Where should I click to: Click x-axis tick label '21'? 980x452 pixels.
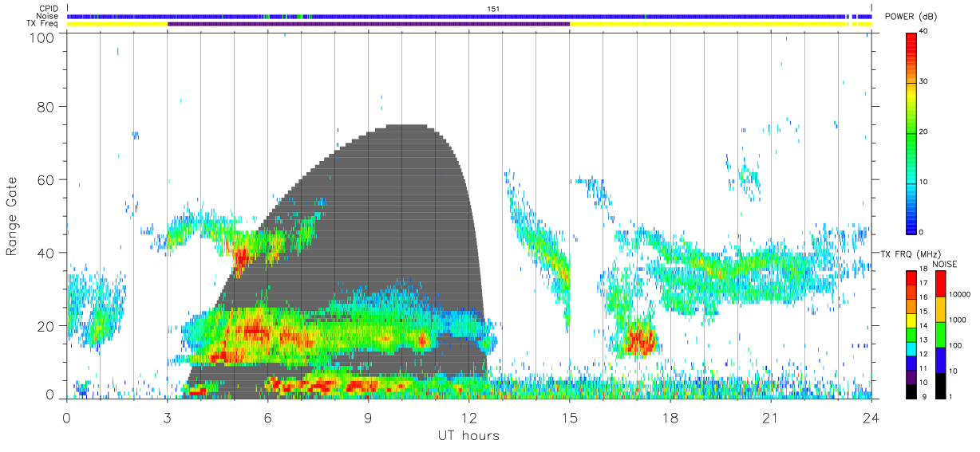[771, 417]
